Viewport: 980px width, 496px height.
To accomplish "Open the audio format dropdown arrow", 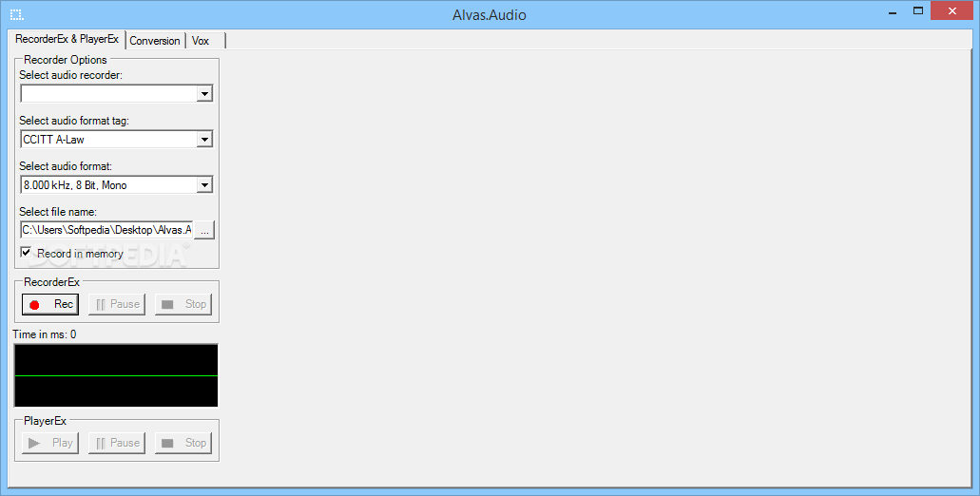I will tap(204, 185).
